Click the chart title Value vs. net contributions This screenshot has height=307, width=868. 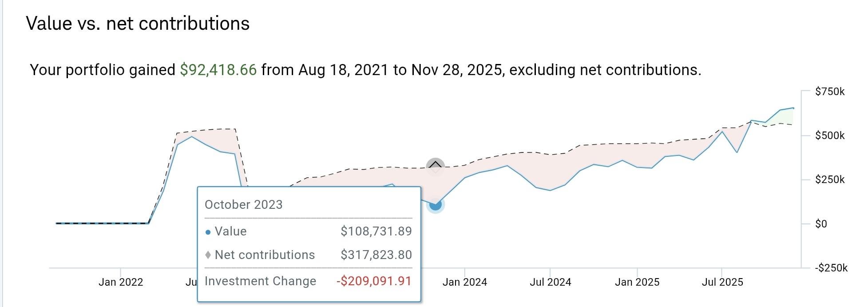[138, 24]
